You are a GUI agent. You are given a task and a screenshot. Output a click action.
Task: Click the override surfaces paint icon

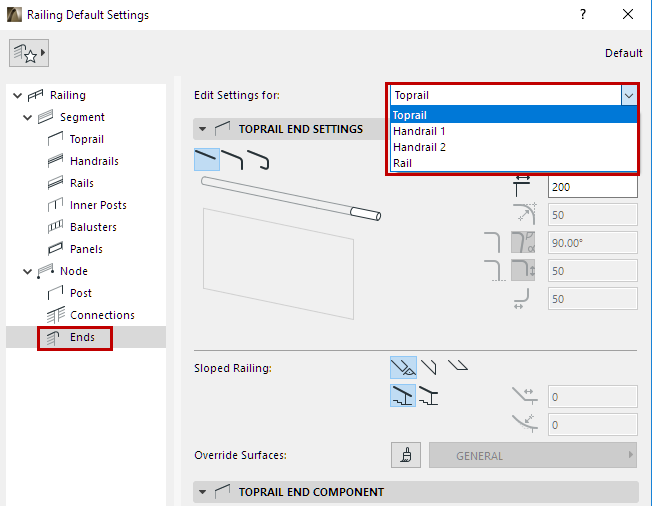pos(405,455)
